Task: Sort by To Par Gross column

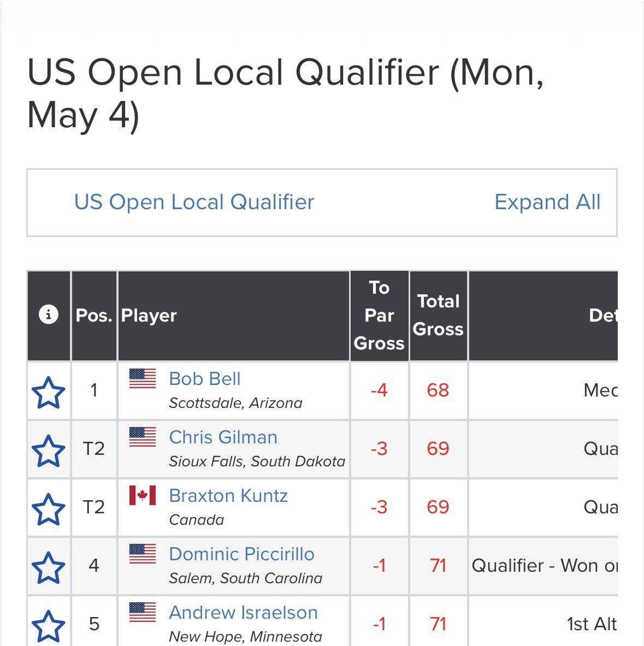Action: [x=379, y=316]
